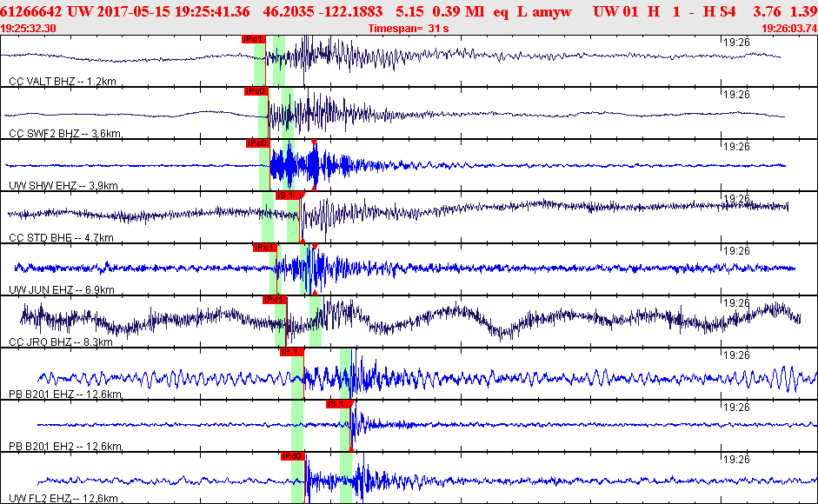The image size is (818, 504).
Task: Select the iS 1 pick flag on STD trace
Action: 288,196
